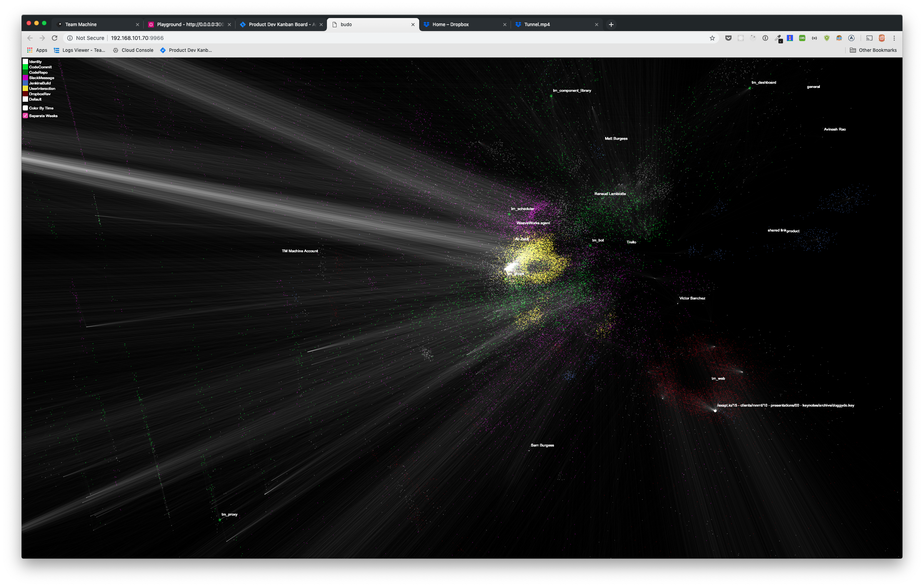Click the dark red DropboxRev swatch

point(25,94)
